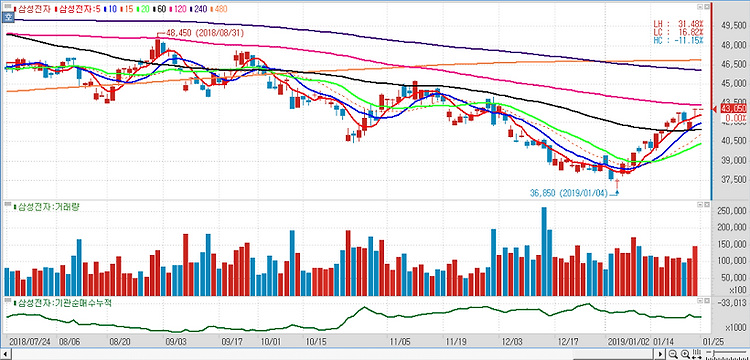750x360 pixels.
Task: Click the zoom out magnifier icon
Action: [x=673, y=354]
